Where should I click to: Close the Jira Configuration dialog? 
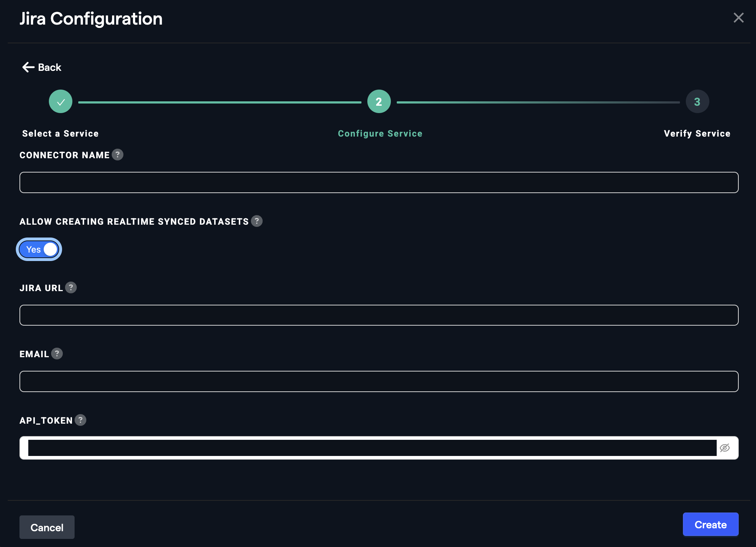[x=738, y=18]
